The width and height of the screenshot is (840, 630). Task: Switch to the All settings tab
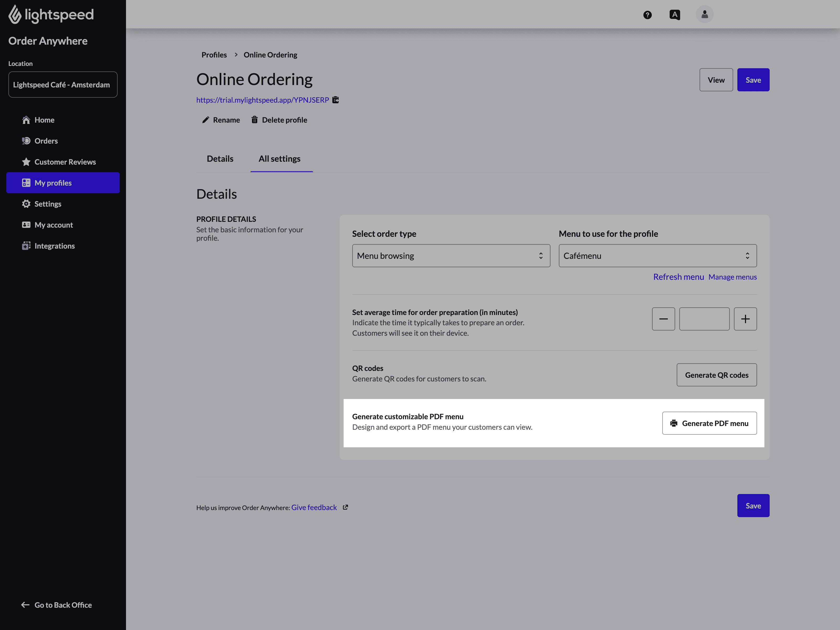click(x=280, y=159)
